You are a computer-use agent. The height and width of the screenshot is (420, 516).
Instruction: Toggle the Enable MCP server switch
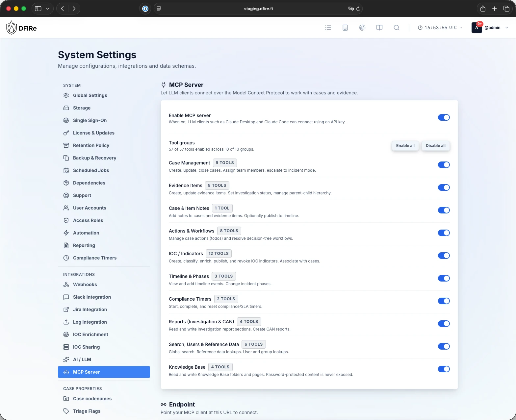click(x=444, y=117)
